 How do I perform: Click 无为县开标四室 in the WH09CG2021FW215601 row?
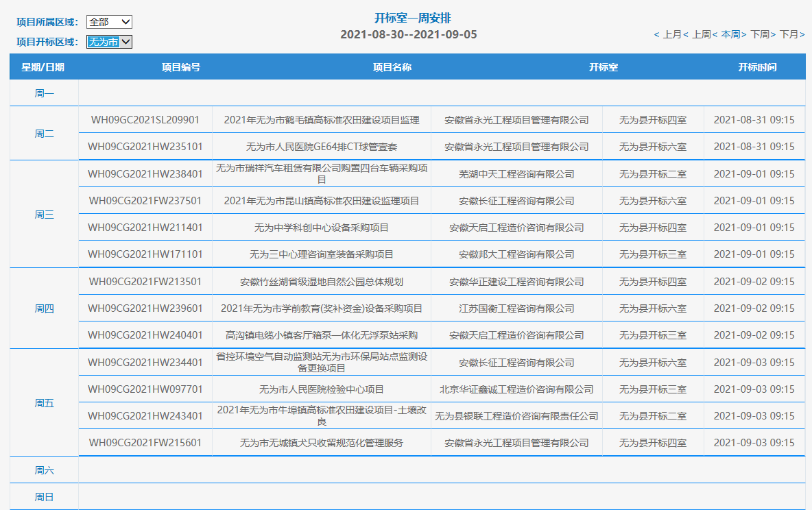(x=653, y=443)
